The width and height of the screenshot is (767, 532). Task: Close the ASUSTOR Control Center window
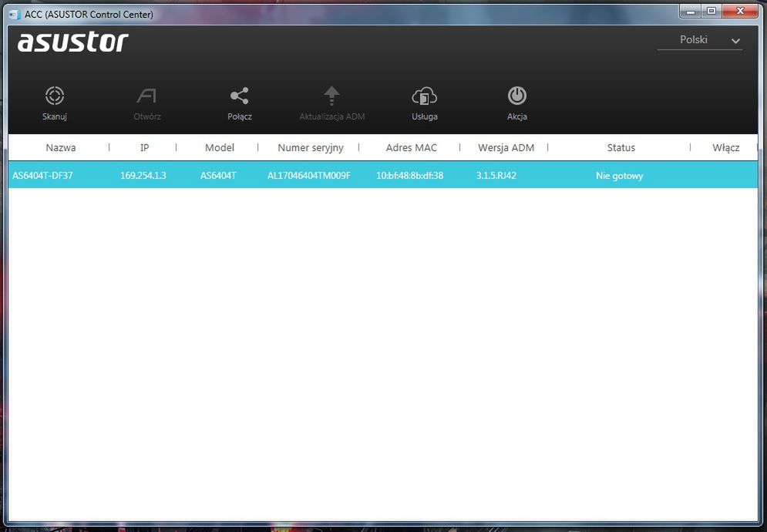(740, 11)
